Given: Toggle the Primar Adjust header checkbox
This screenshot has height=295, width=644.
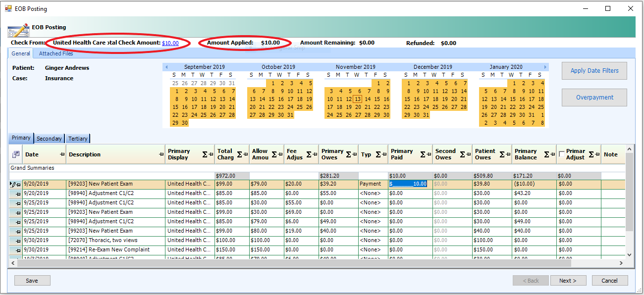Looking at the screenshot, I should (x=561, y=154).
